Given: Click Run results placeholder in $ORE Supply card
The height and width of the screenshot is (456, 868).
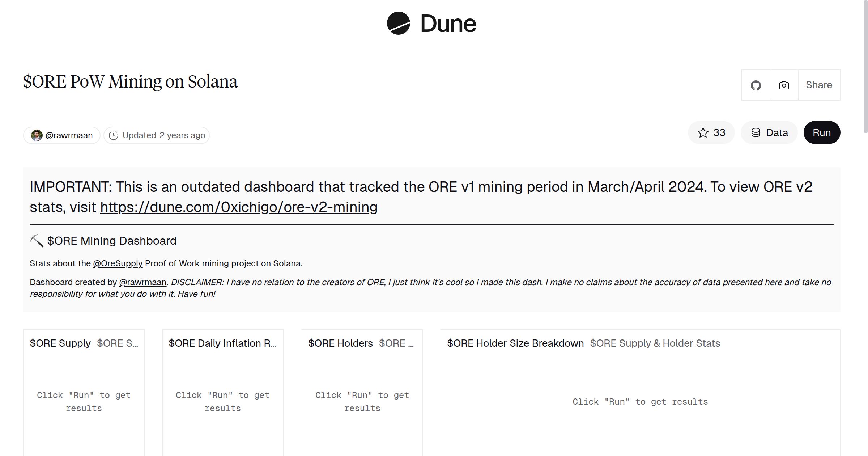Looking at the screenshot, I should point(84,401).
